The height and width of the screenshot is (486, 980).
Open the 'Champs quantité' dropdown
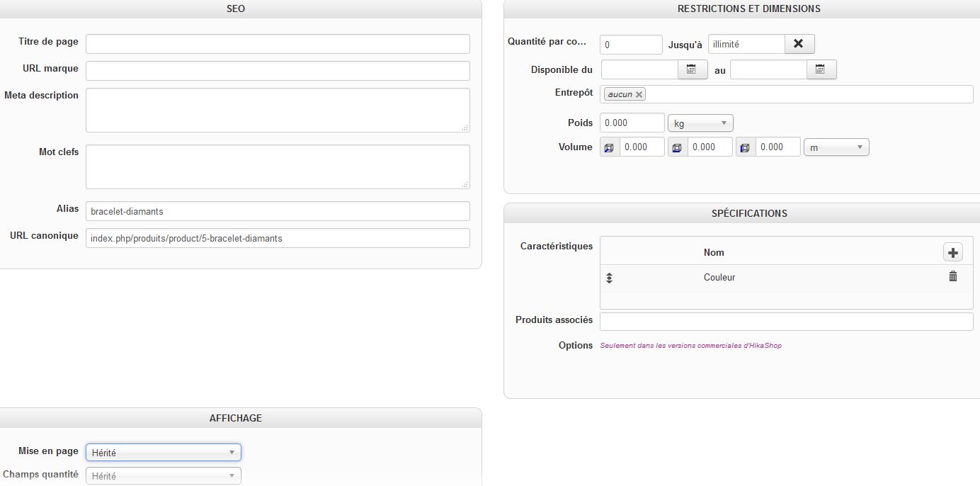pos(163,476)
